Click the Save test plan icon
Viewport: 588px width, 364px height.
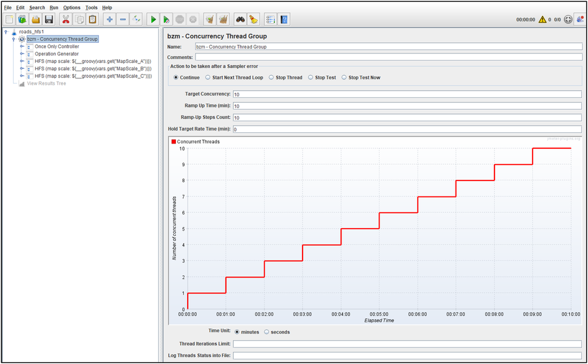tap(49, 19)
